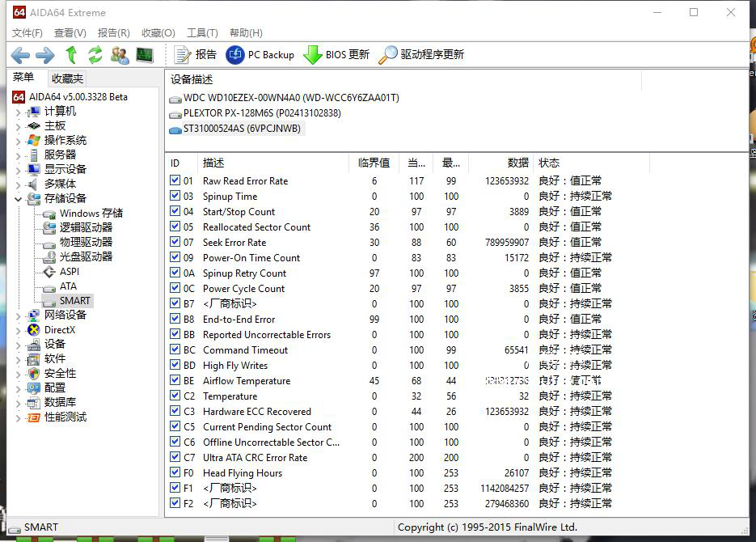756x542 pixels.
Task: Select the 数据库 database tree item
Action: point(52,402)
